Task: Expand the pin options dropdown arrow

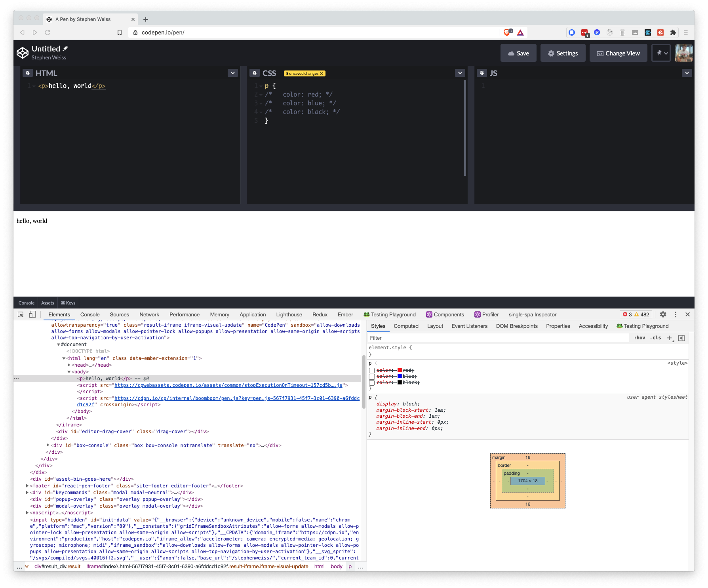Action: pos(666,53)
